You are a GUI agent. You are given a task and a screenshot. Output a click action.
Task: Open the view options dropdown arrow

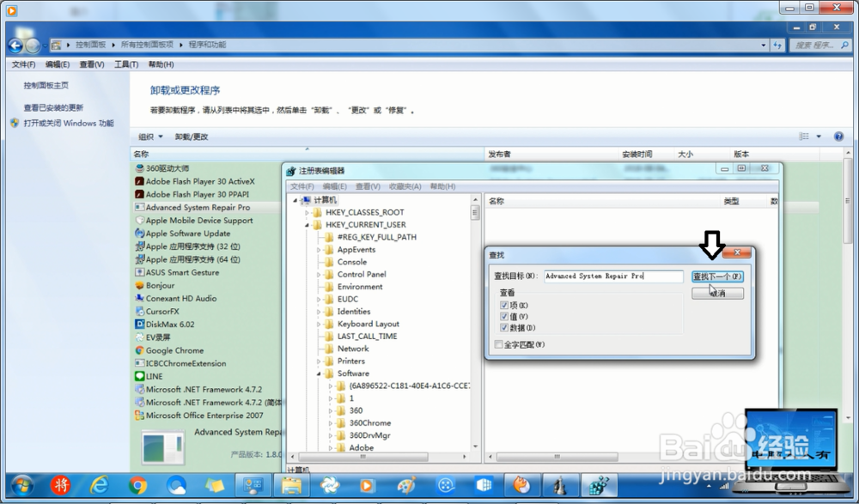[x=819, y=137]
